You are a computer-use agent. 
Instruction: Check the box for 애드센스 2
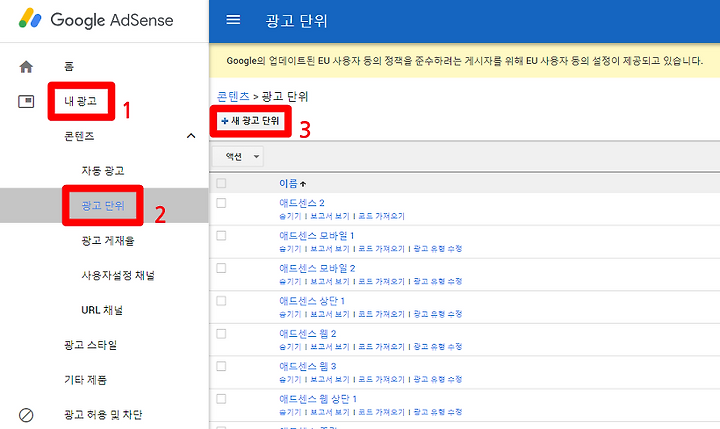[x=221, y=203]
